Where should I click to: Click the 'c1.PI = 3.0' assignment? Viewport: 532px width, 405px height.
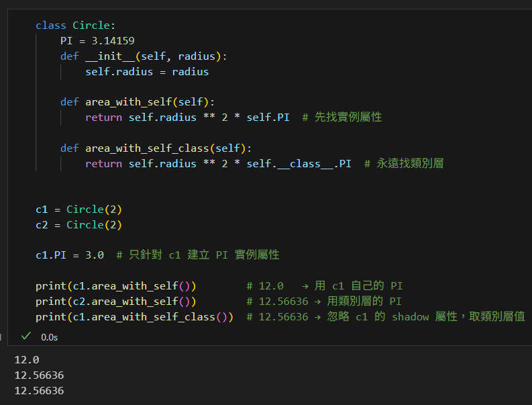tap(70, 255)
